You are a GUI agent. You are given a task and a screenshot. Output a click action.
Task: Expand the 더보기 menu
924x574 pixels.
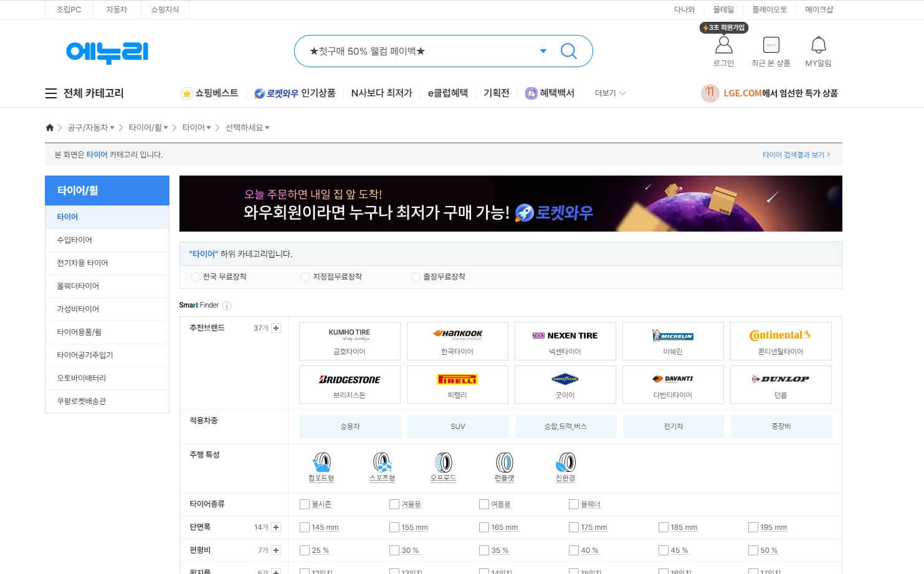[x=610, y=93]
